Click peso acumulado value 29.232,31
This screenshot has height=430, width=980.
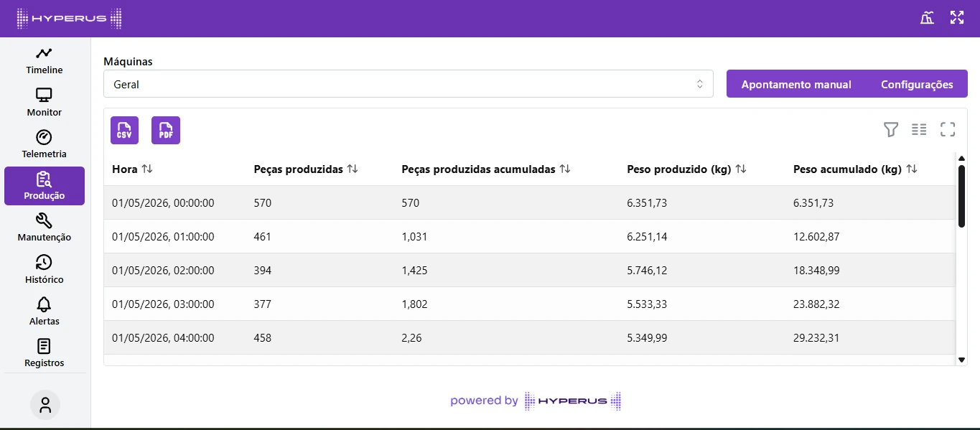[x=816, y=338]
